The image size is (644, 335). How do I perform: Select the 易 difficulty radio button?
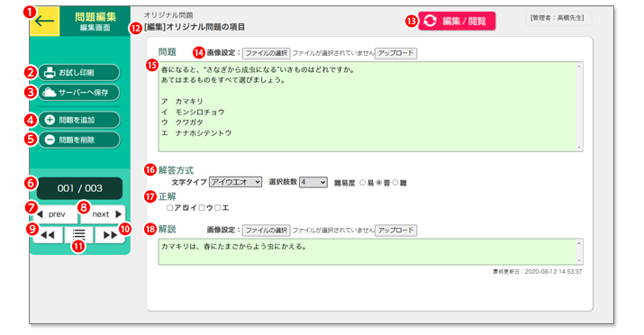[x=362, y=183]
